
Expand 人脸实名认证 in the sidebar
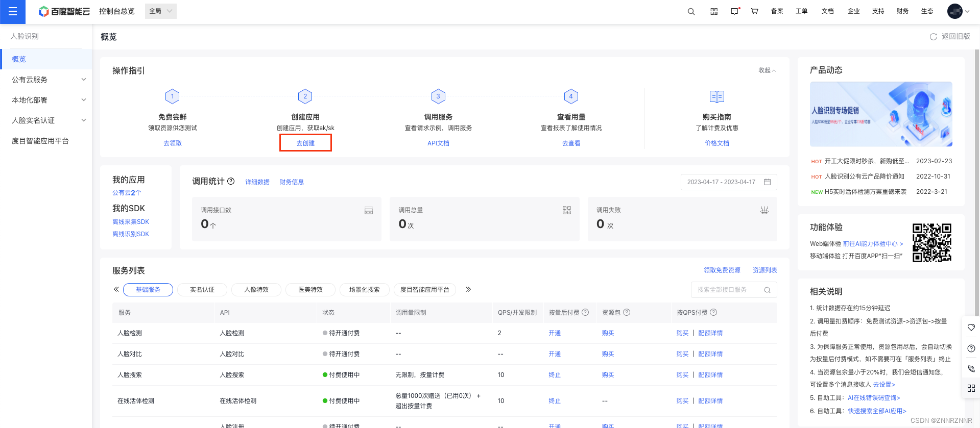coord(46,120)
